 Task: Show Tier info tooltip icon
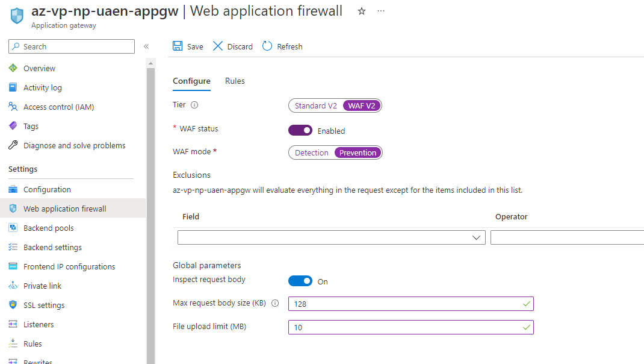(194, 105)
